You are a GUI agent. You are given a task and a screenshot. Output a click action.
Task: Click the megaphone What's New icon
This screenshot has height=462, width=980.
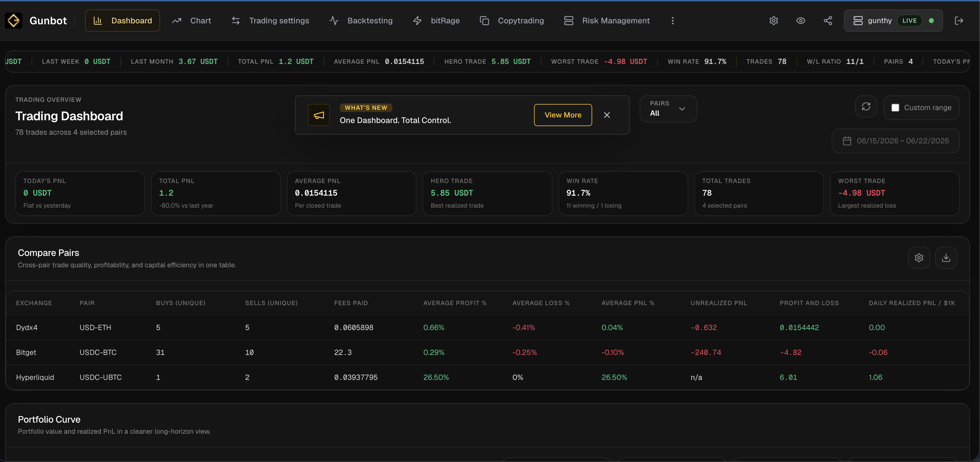click(319, 115)
